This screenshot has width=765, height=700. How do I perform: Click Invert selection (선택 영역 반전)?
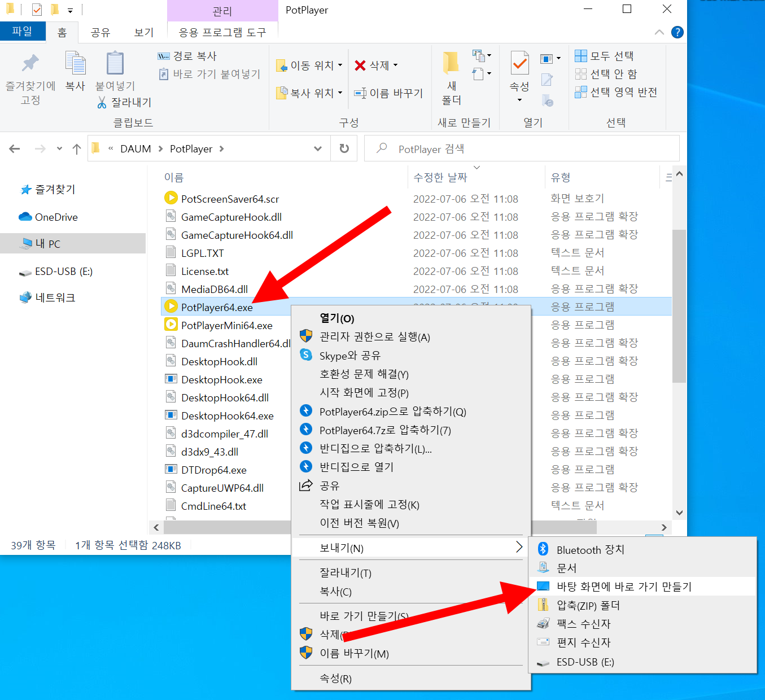pos(617,92)
